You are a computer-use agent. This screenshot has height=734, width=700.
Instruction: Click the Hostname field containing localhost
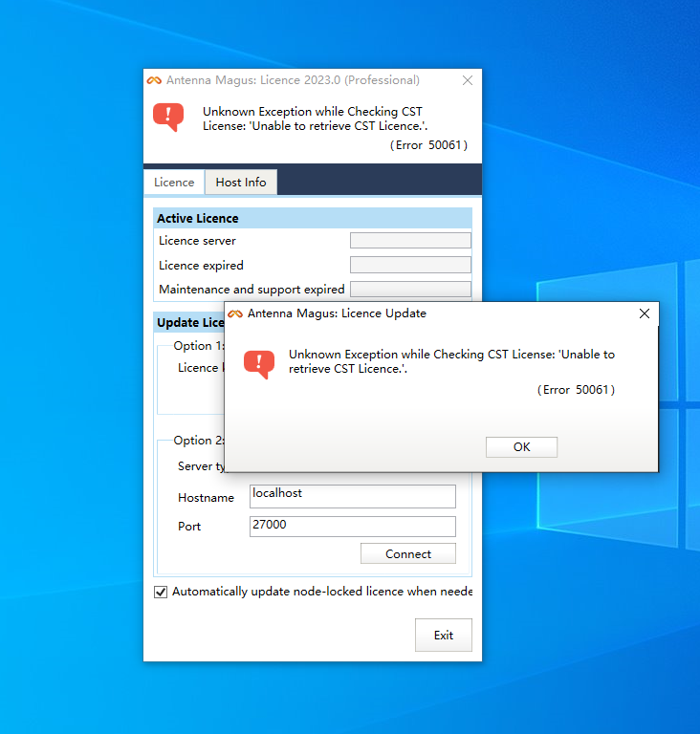(x=352, y=496)
